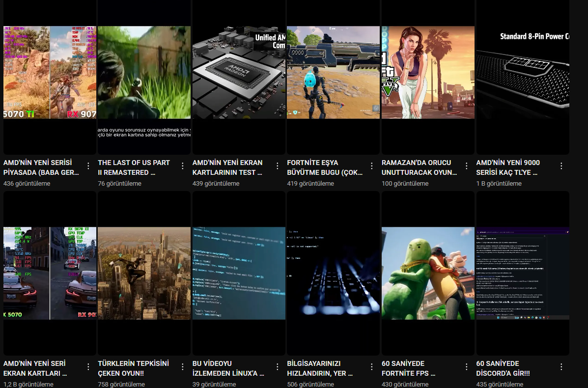Open options menu for AMD'NİN YENİ 9000 SERİSİ video
This screenshot has width=588, height=388.
pos(561,166)
